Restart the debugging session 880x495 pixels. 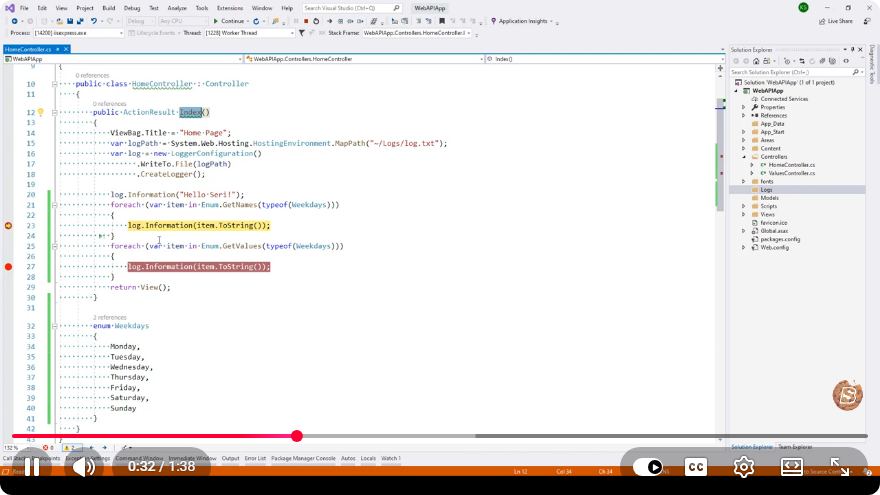click(316, 21)
